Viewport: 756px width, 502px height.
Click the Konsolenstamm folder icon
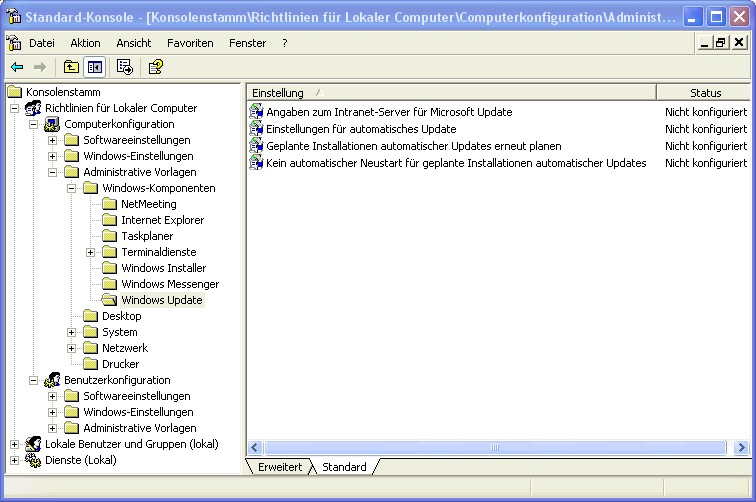(x=15, y=92)
